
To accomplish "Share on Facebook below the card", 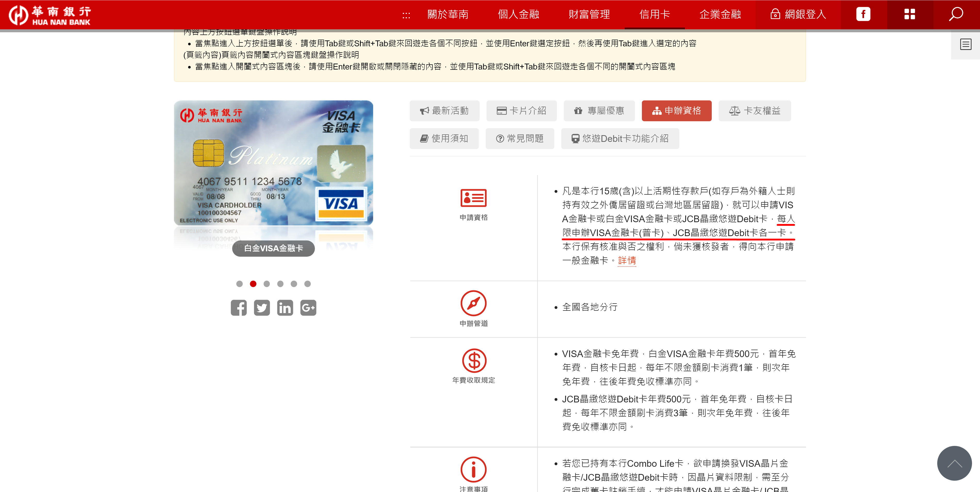I will (x=239, y=308).
